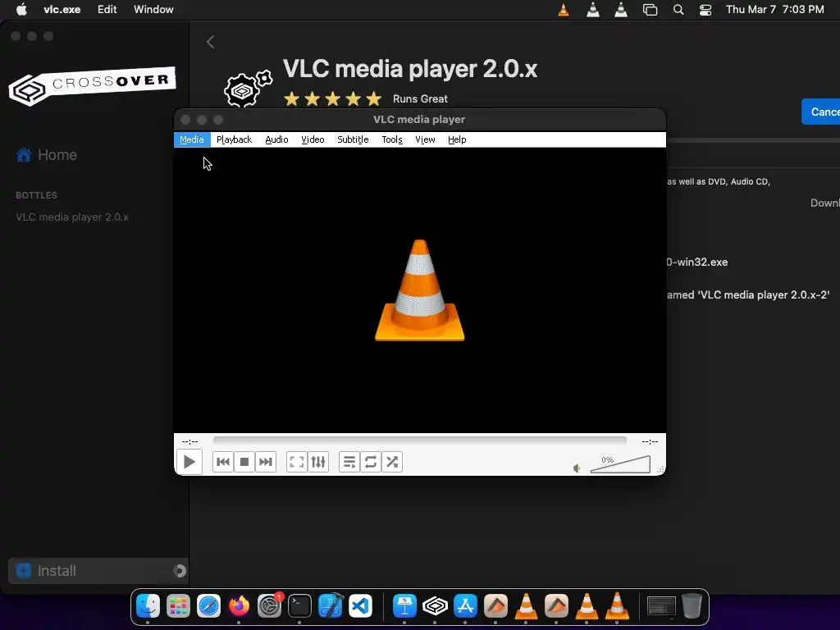This screenshot has width=840, height=630.
Task: Open the Help menu in VLC
Action: tap(457, 139)
